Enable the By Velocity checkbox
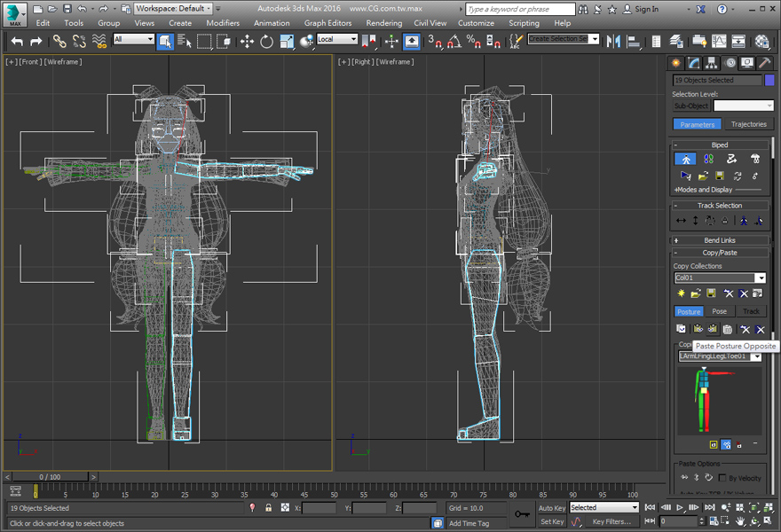Image resolution: width=781 pixels, height=532 pixels. tap(722, 478)
